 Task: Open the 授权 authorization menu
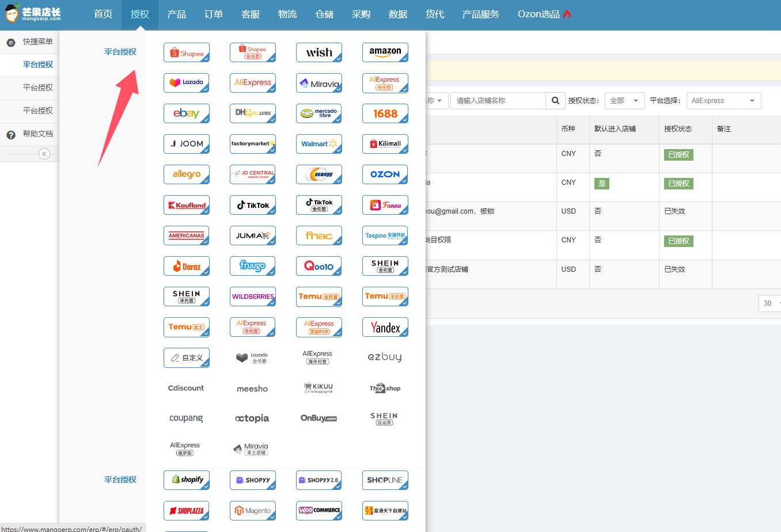tap(140, 14)
